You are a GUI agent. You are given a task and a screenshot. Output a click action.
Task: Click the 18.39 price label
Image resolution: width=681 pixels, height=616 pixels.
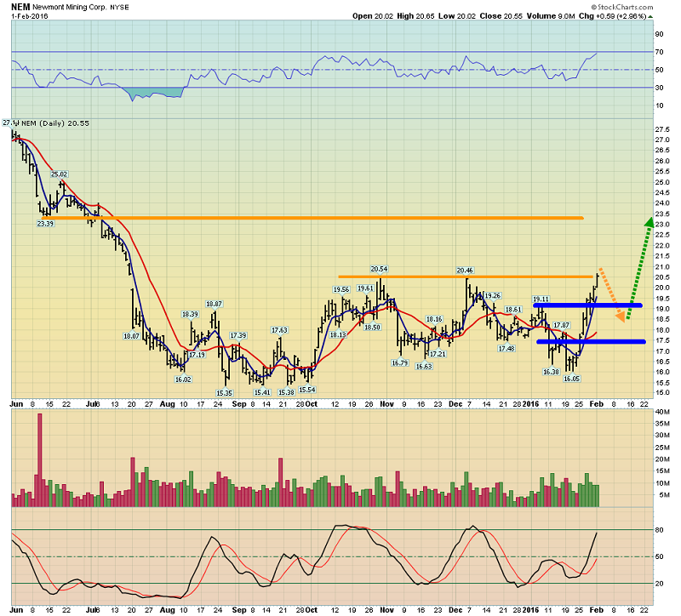[190, 314]
